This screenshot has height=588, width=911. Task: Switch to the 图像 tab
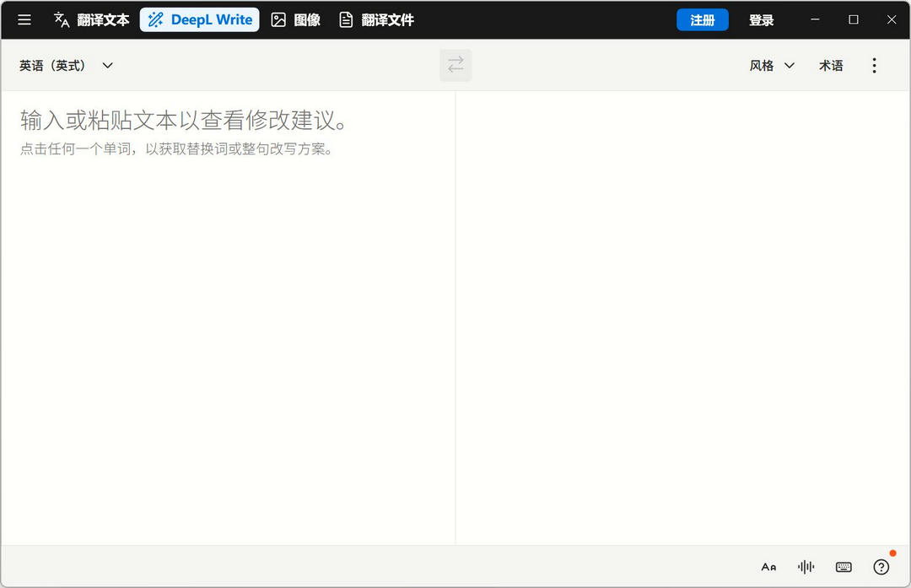[295, 19]
